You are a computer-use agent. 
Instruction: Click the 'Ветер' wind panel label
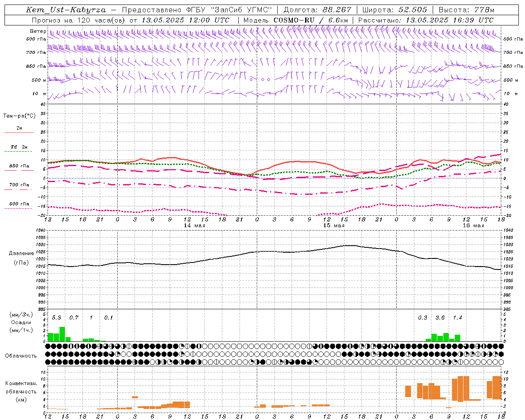[38, 31]
